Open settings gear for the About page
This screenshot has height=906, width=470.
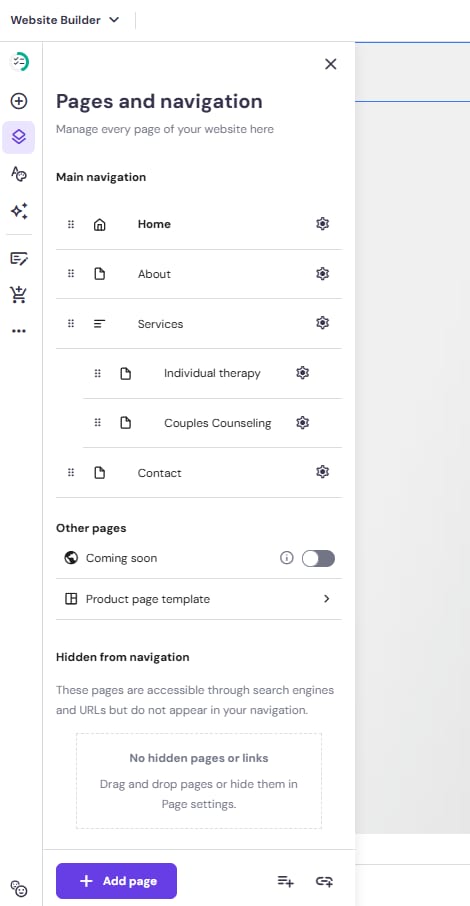(323, 274)
